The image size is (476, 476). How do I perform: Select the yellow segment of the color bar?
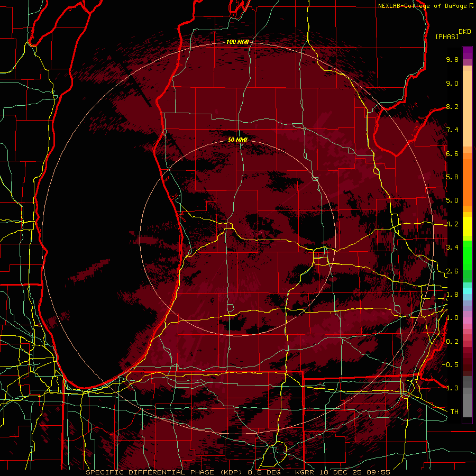[x=467, y=226]
